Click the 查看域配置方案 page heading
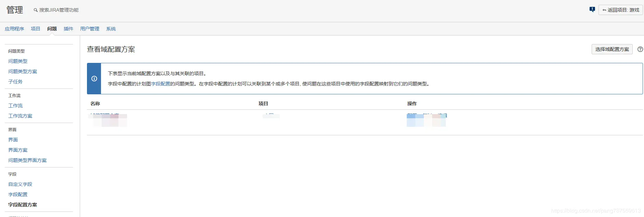 [x=111, y=49]
